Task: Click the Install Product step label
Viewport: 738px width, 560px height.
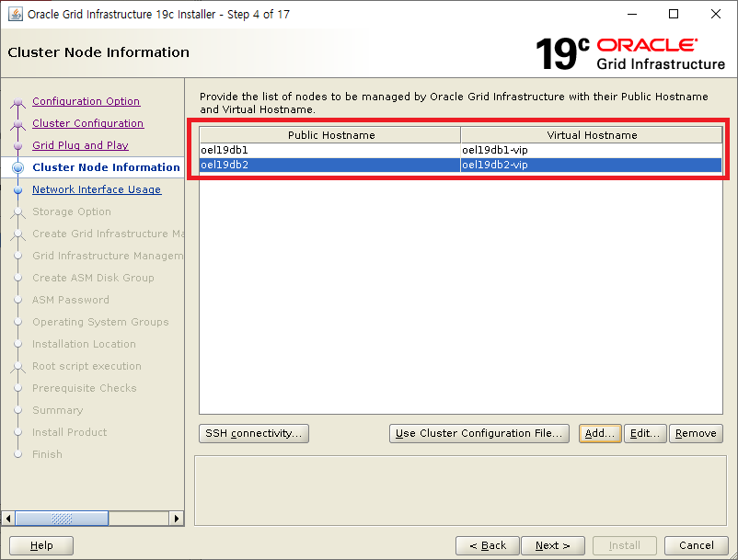Action: pyautogui.click(x=69, y=432)
